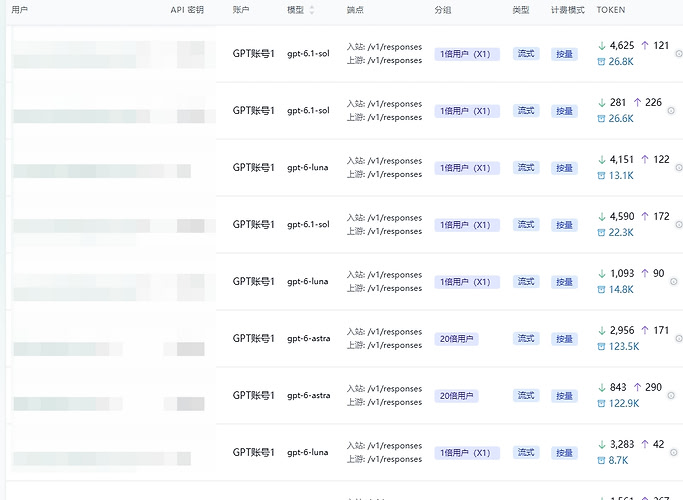The image size is (683, 500).
Task: Select gpt-6-astra model in the 122.9K row
Action: (309, 395)
